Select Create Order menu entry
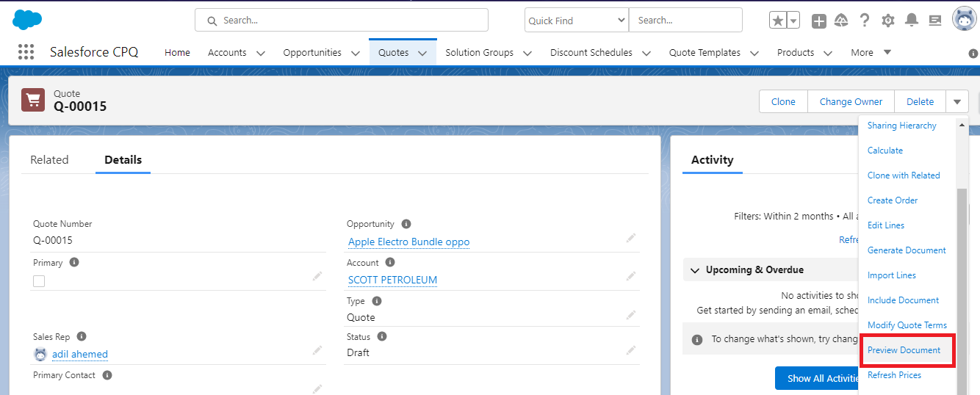This screenshot has height=395, width=980. (893, 200)
